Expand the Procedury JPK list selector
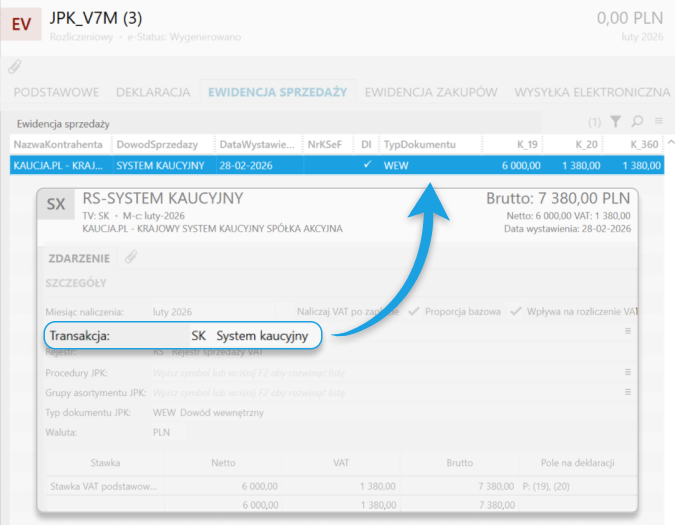675x525 pixels. (x=627, y=371)
